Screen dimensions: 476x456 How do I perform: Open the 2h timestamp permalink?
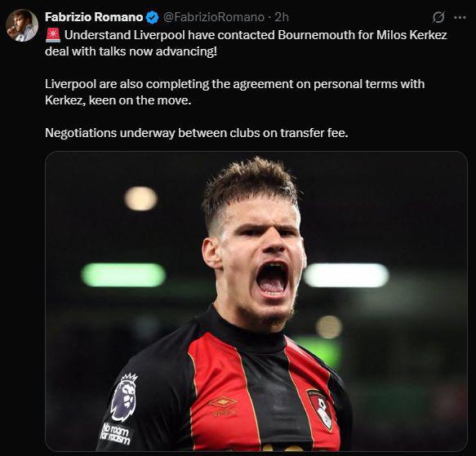[x=282, y=17]
